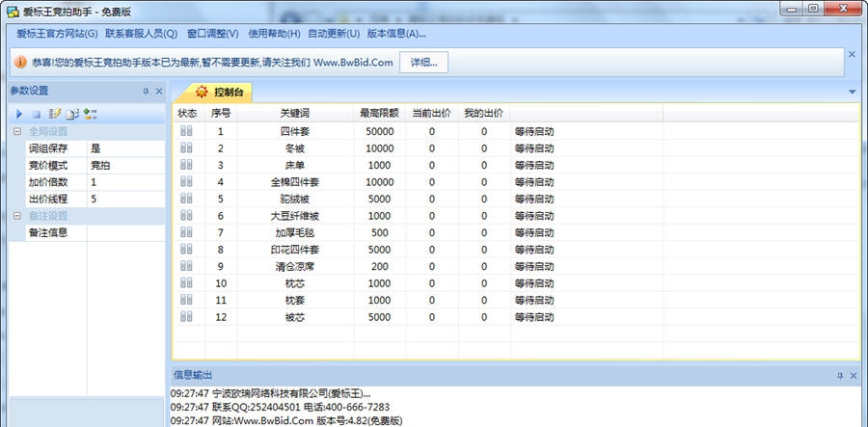Screen dimensions: 868x427
Task: Click the document import icon in parameter toolbar
Action: pyautogui.click(x=72, y=115)
